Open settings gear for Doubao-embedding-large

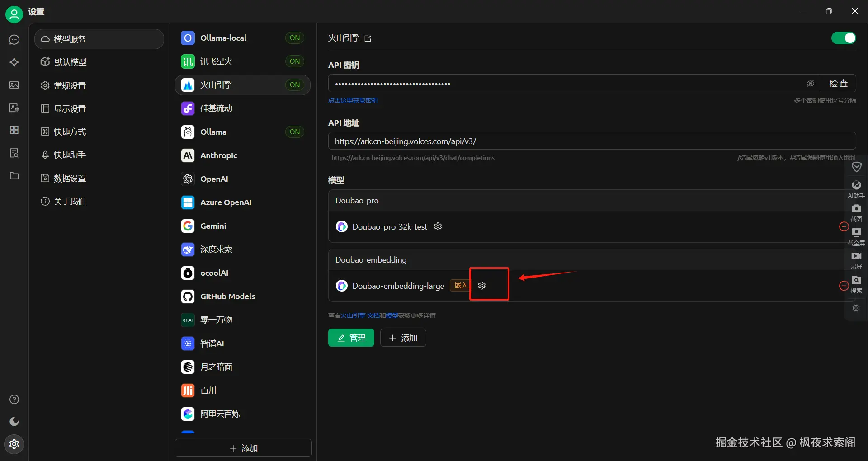pyautogui.click(x=482, y=286)
